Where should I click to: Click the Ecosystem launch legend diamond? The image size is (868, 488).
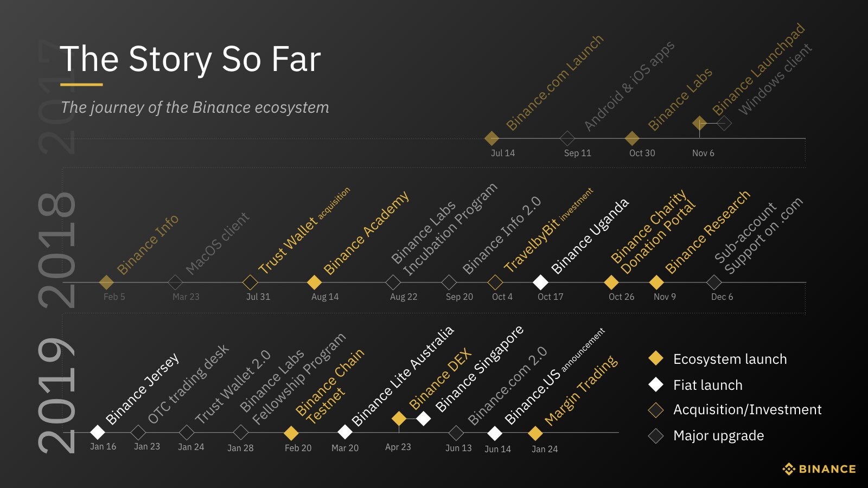[x=656, y=358]
